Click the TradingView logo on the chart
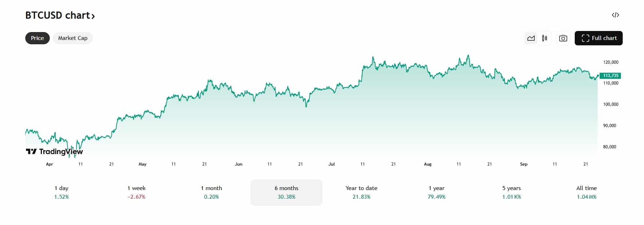 point(54,152)
